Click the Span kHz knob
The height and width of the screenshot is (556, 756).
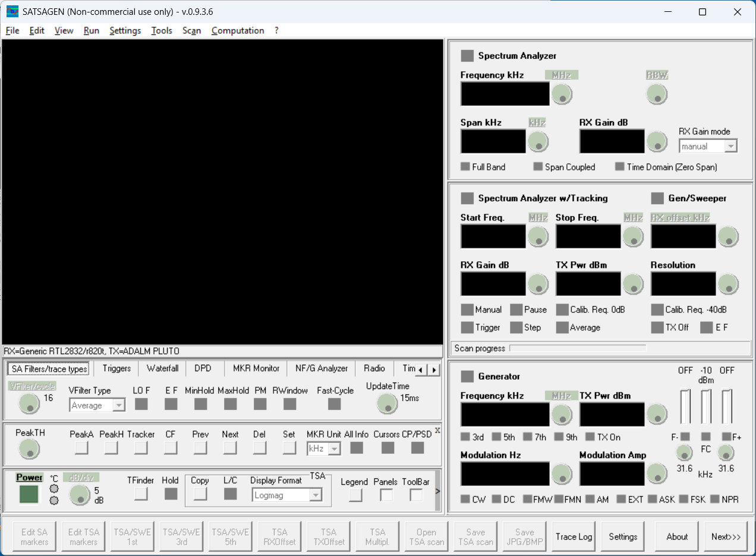(x=538, y=141)
